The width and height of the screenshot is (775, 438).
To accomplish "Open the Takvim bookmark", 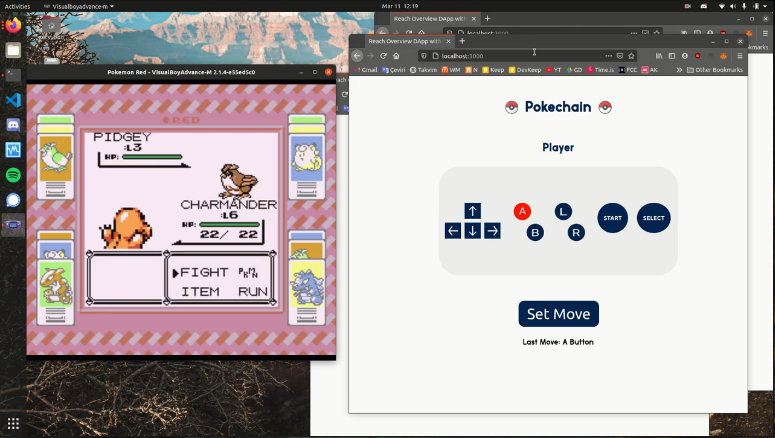I will (x=424, y=70).
